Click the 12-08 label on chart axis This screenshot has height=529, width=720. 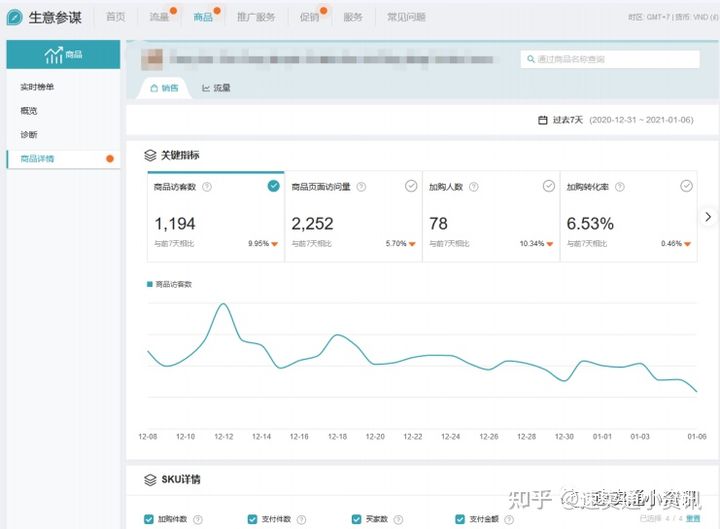coord(147,437)
